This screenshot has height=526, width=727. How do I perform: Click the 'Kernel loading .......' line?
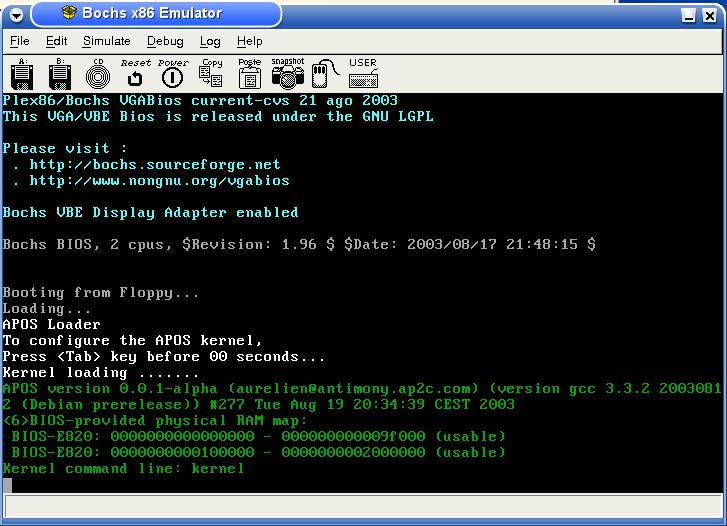(x=101, y=372)
